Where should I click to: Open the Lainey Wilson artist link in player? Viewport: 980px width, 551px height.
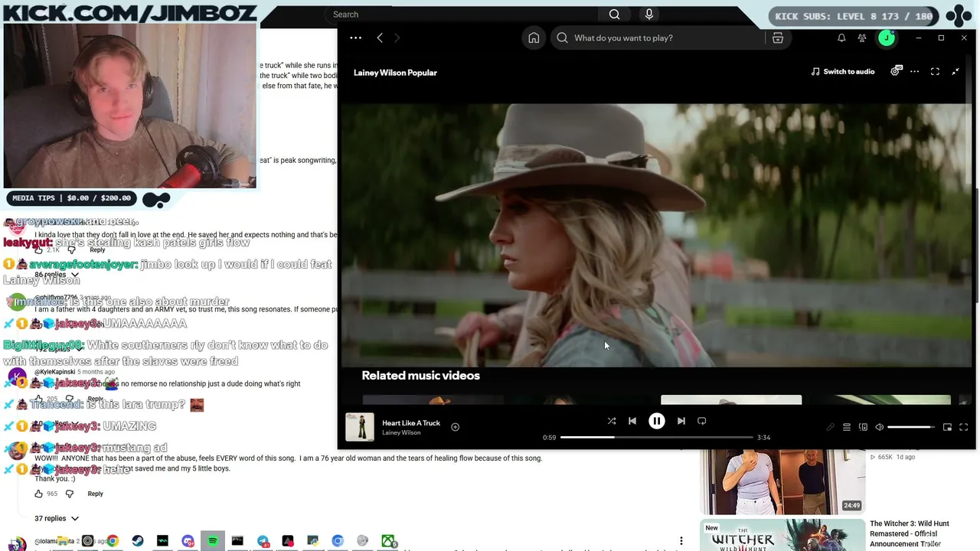[401, 433]
